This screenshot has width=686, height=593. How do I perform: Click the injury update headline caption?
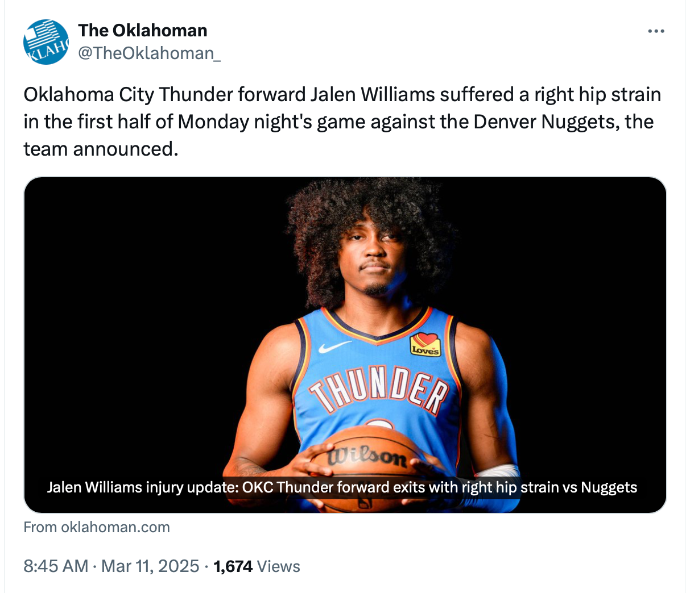(342, 487)
